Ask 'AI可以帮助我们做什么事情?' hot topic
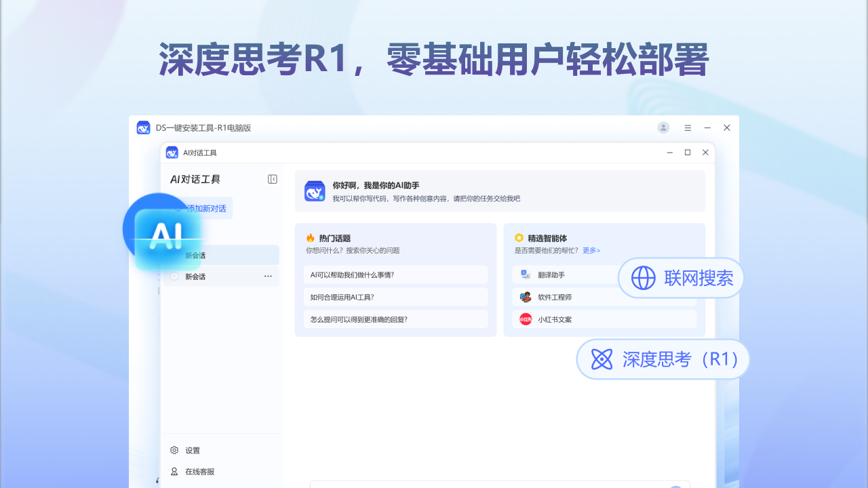Screen dimensions: 868x488 396,274
